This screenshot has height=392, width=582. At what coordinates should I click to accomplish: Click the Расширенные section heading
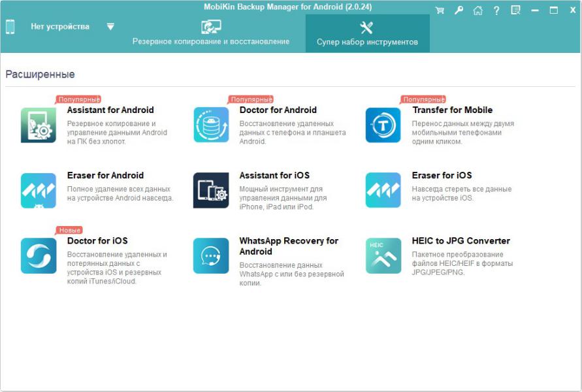[40, 74]
